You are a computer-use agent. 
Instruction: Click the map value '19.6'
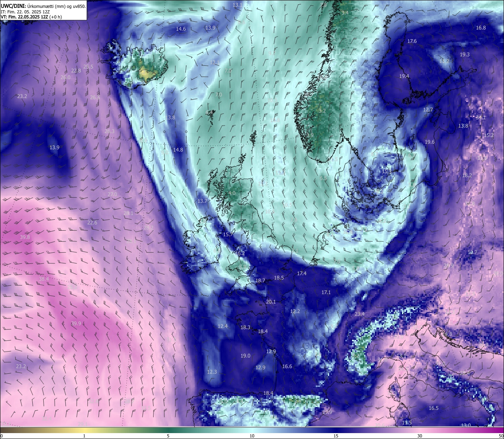430,142
